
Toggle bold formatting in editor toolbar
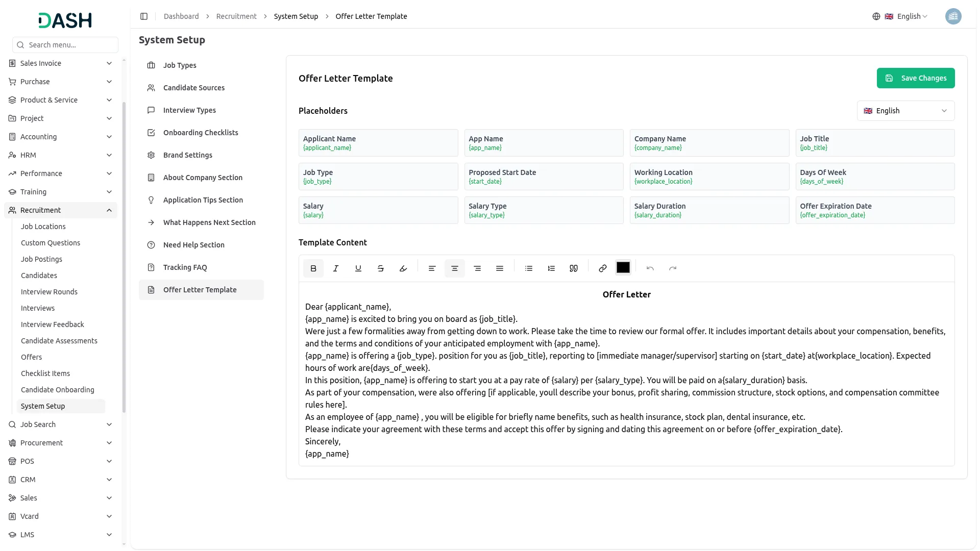pos(313,268)
